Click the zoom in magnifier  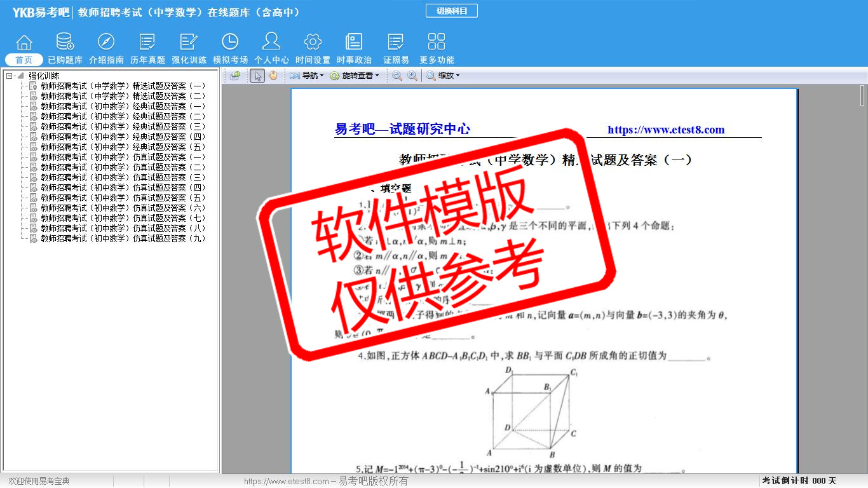point(412,76)
